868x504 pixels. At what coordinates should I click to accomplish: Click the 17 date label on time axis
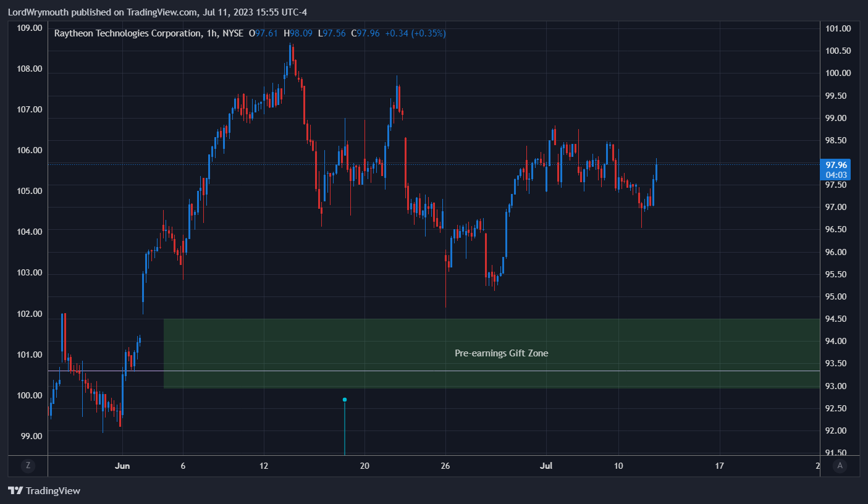[719, 465]
